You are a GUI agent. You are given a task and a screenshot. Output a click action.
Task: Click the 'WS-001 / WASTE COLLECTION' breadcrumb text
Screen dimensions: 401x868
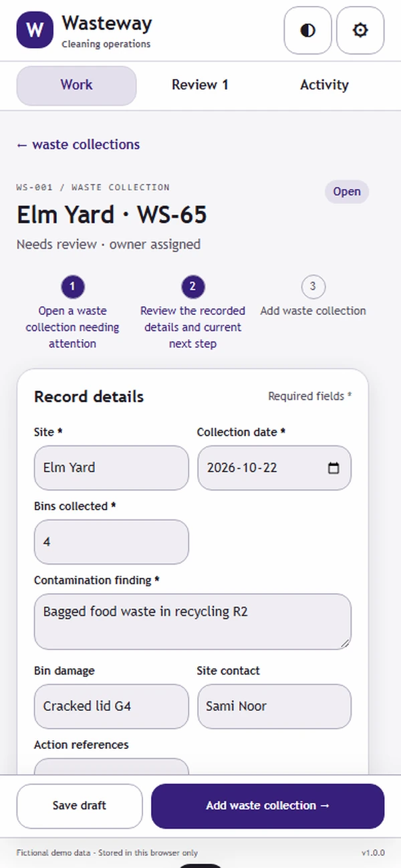point(93,187)
